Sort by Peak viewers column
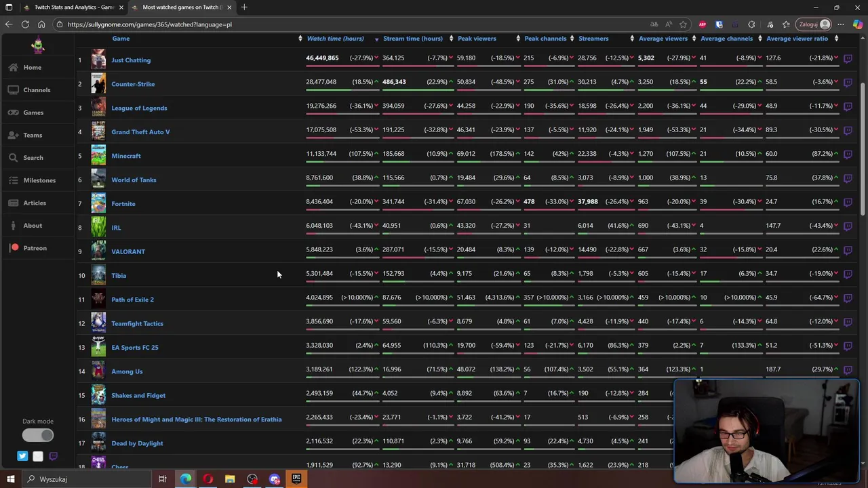 [x=477, y=39]
